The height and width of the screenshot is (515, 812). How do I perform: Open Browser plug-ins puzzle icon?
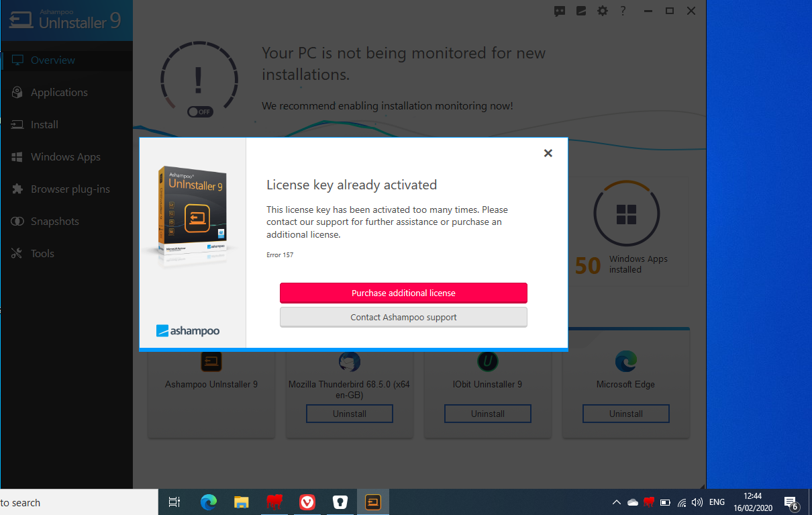click(x=17, y=189)
